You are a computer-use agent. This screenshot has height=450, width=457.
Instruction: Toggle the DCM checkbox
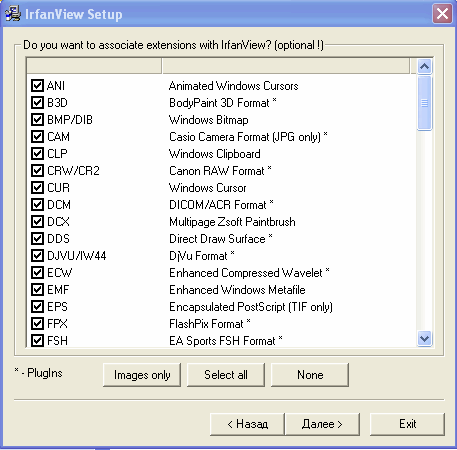(x=37, y=205)
